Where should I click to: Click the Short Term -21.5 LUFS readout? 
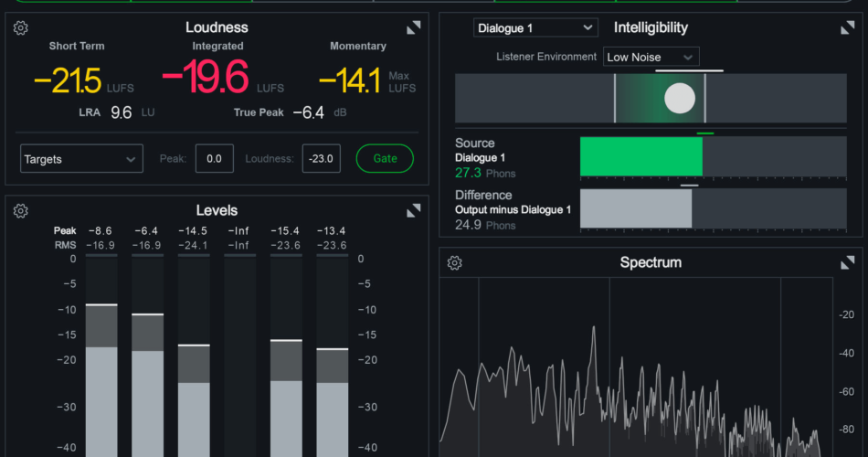[68, 81]
